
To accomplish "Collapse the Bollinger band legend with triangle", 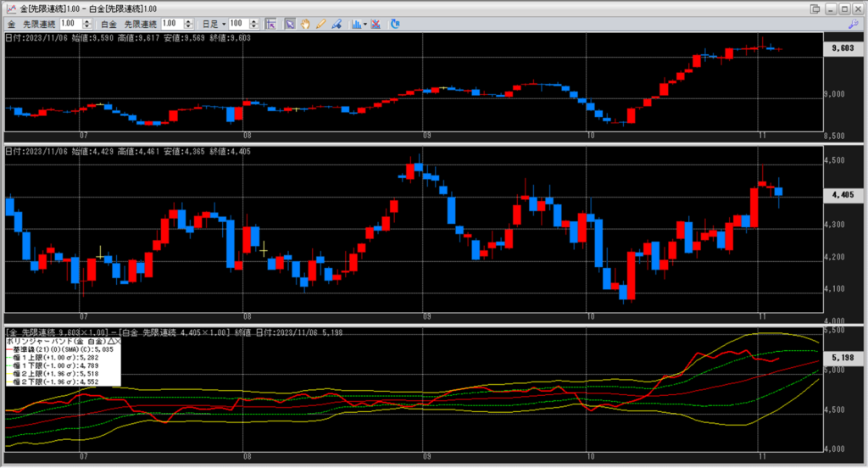I will pyautogui.click(x=110, y=341).
